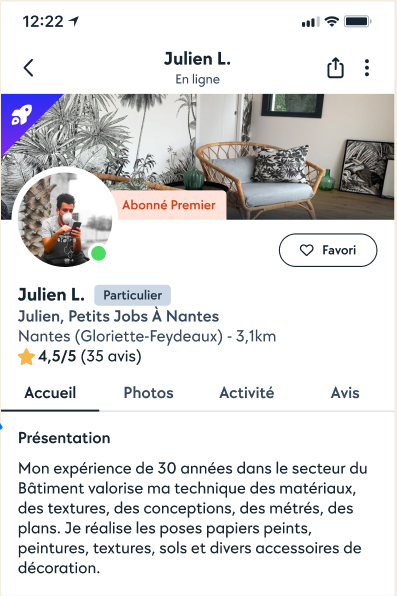397x596 pixels.
Task: Open the 35 avis rating link
Action: [111, 357]
